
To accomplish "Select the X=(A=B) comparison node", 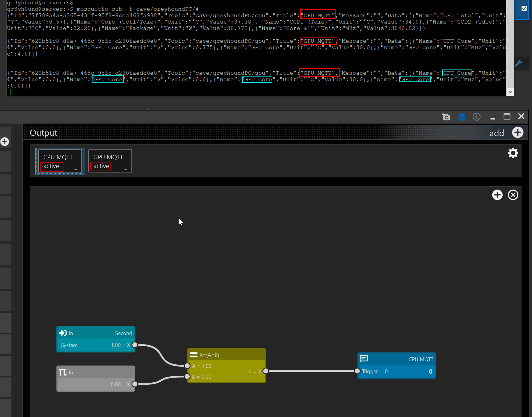I will pos(226,355).
